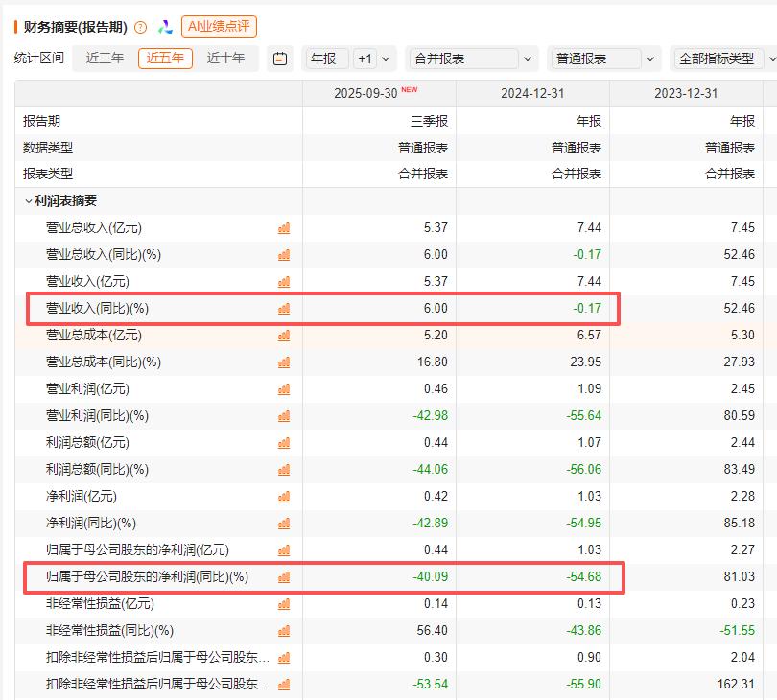Click the 2024-12-31 column header
Viewport: 777px width, 700px height.
click(532, 93)
